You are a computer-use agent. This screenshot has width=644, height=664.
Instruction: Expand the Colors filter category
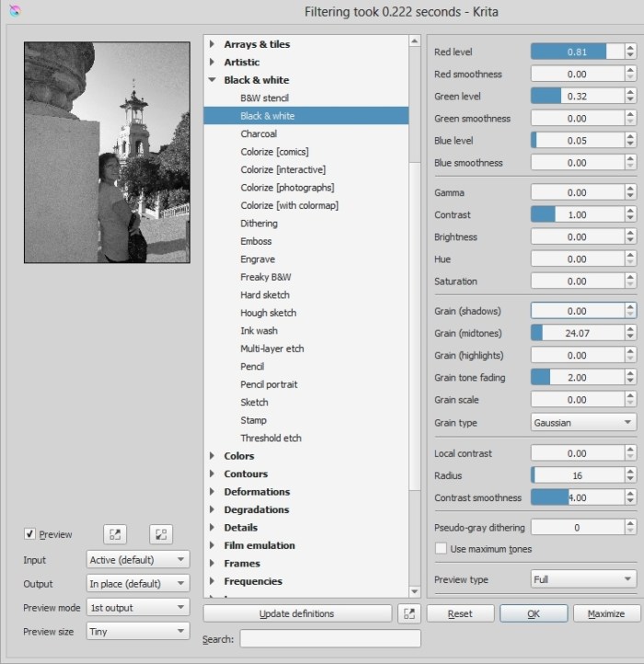pyautogui.click(x=213, y=456)
